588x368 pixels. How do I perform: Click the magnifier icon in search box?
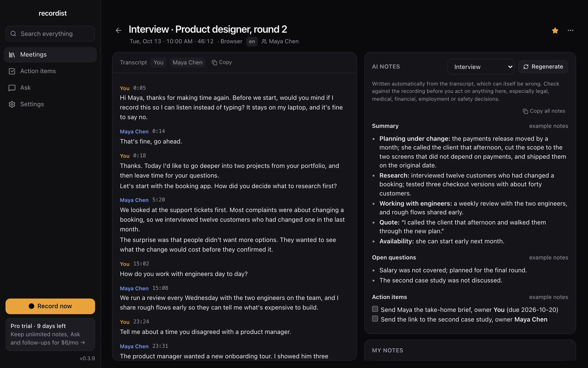pos(13,34)
